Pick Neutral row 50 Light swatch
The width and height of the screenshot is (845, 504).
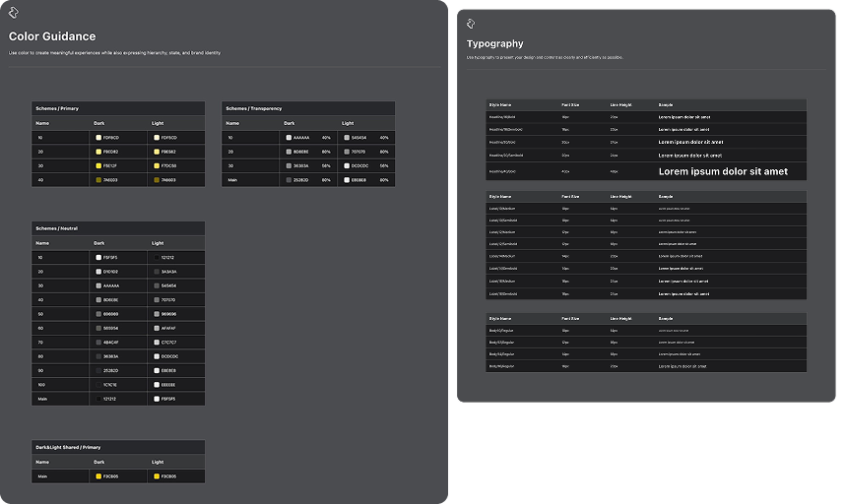tap(157, 314)
